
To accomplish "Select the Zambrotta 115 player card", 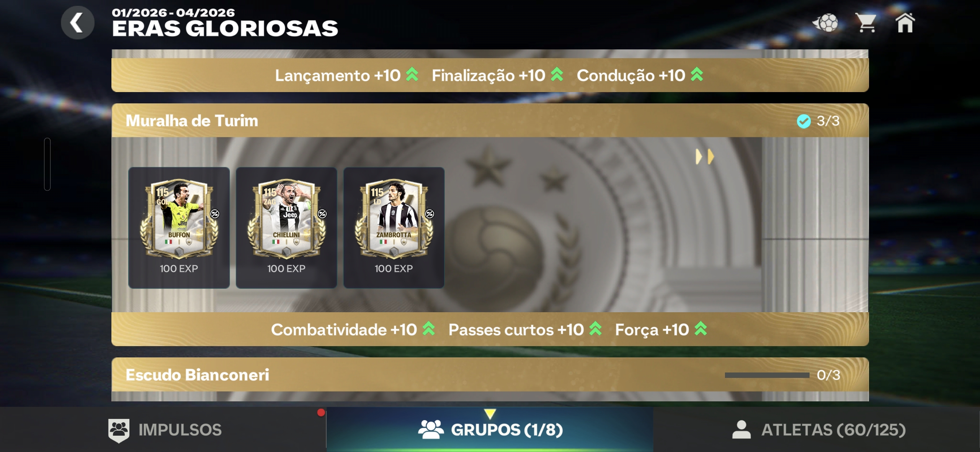I will pos(394,228).
